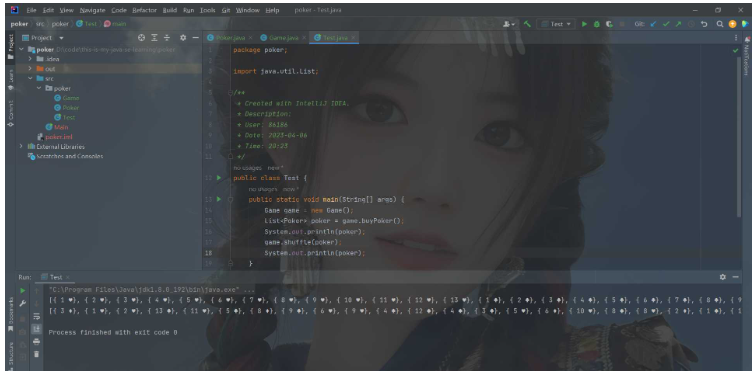Click the Git Update Project blue arrow
756x371 pixels.
point(653,24)
